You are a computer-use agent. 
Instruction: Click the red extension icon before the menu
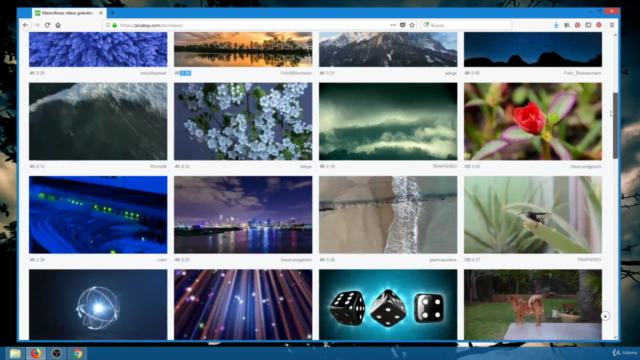pyautogui.click(x=599, y=25)
